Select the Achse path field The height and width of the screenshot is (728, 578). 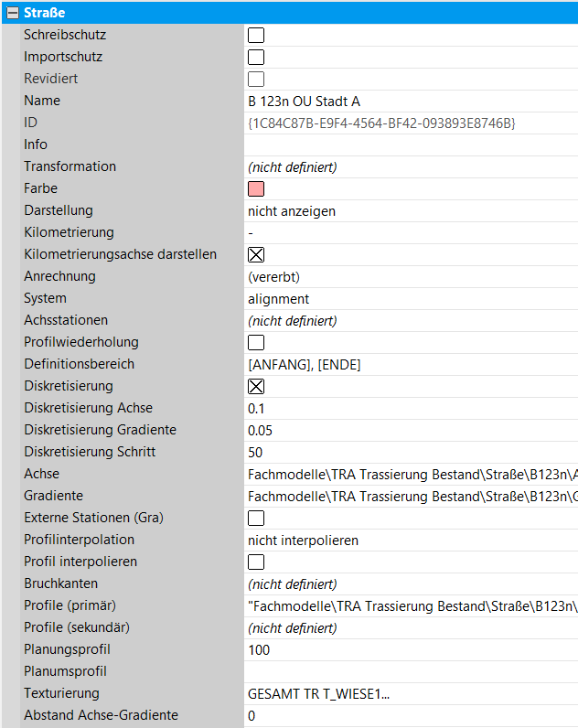click(x=412, y=474)
